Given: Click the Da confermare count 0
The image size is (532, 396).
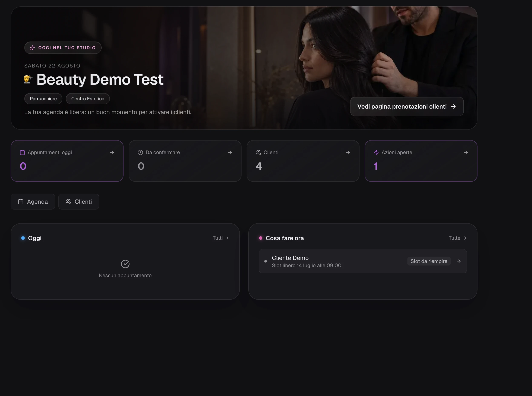Looking at the screenshot, I should click(141, 166).
